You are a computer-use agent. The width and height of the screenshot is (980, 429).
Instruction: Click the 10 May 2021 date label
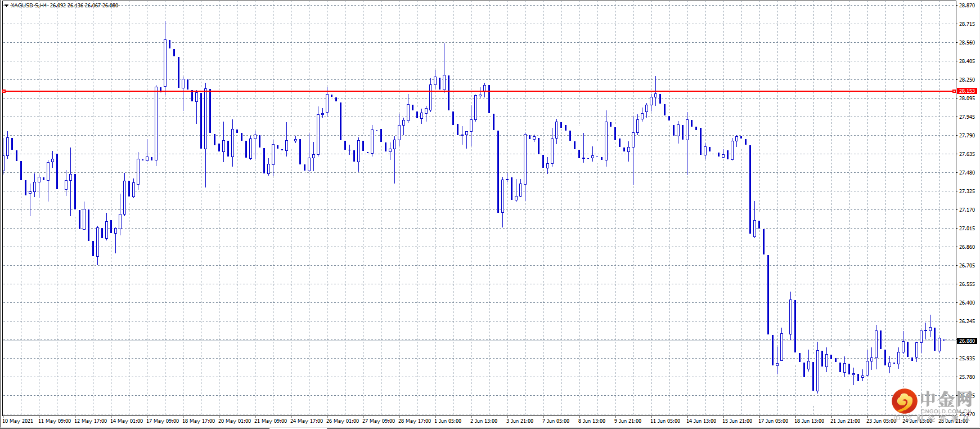(x=18, y=421)
